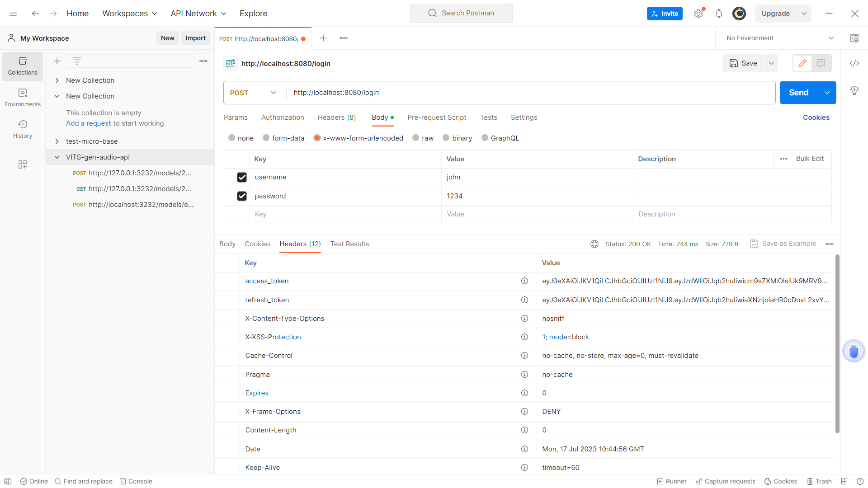
Task: Click the request URL input field
Action: [529, 93]
